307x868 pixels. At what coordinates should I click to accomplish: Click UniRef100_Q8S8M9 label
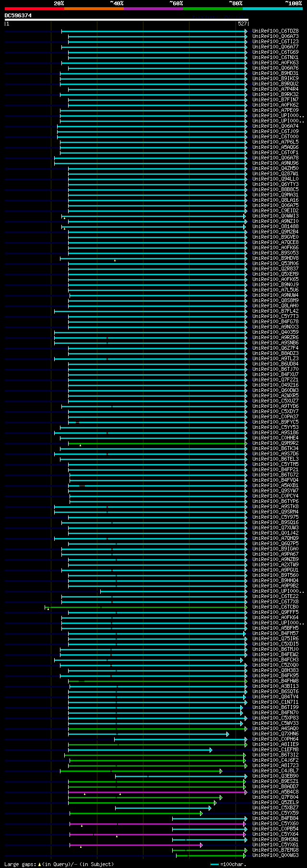[275, 300]
